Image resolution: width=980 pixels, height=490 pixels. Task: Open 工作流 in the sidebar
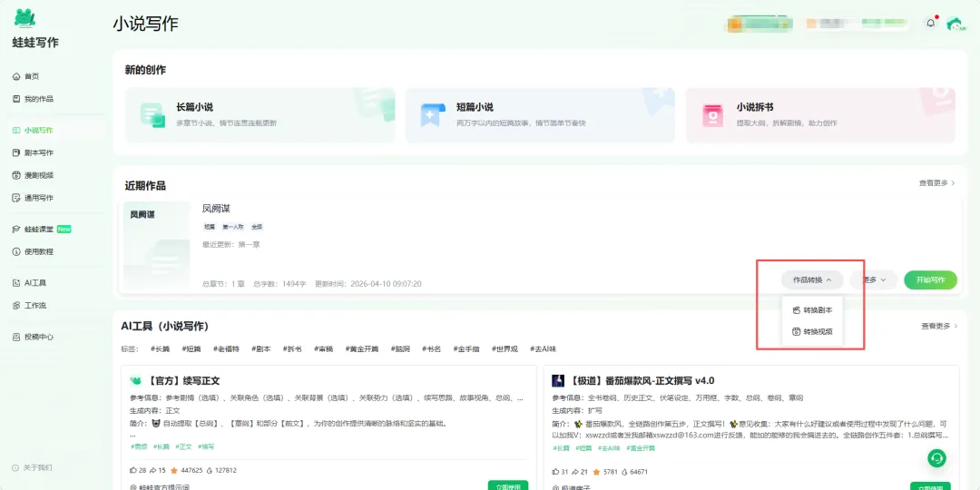[x=29, y=305]
